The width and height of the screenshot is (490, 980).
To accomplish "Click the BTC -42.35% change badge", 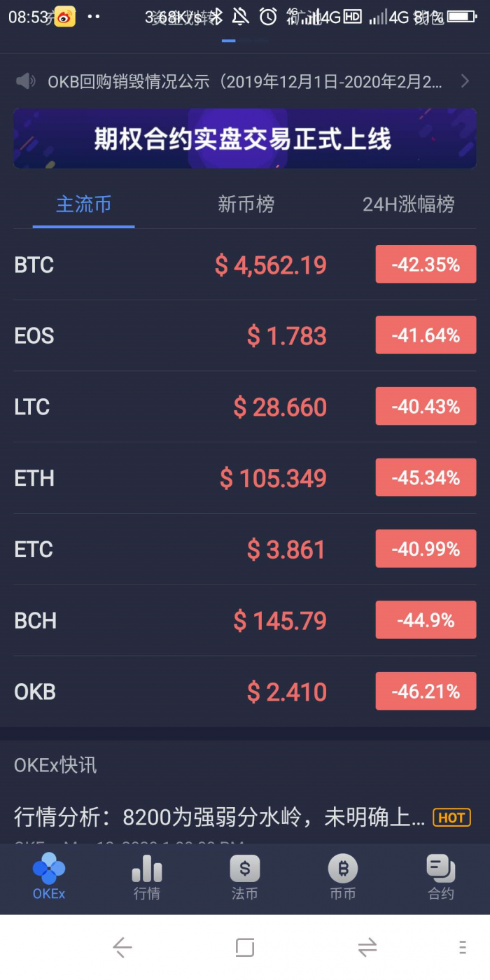I will (x=426, y=264).
